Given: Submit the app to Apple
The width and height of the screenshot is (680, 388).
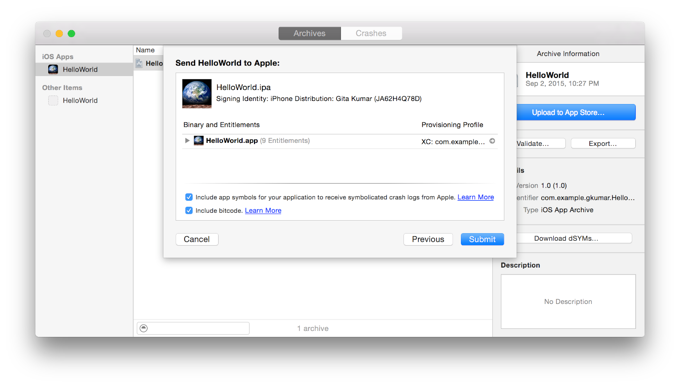Looking at the screenshot, I should click(482, 239).
